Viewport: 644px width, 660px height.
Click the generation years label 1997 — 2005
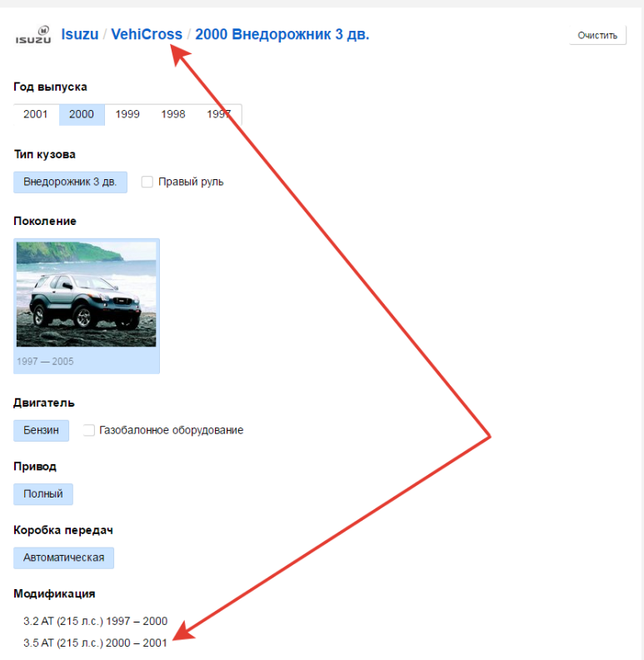(45, 362)
